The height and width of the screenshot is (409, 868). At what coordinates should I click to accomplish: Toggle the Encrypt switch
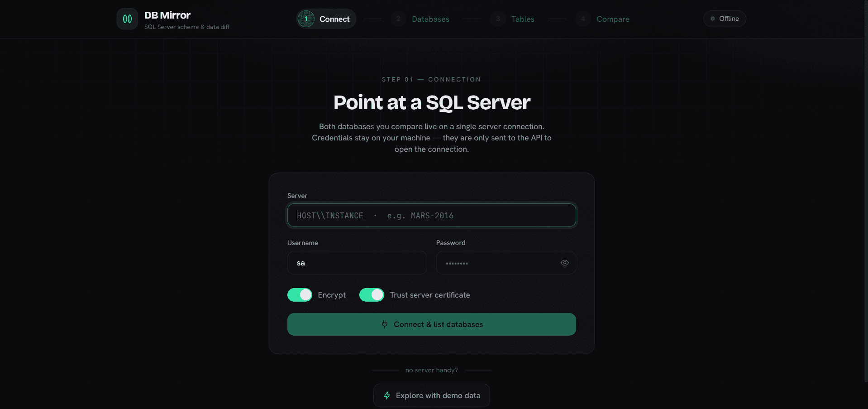300,295
